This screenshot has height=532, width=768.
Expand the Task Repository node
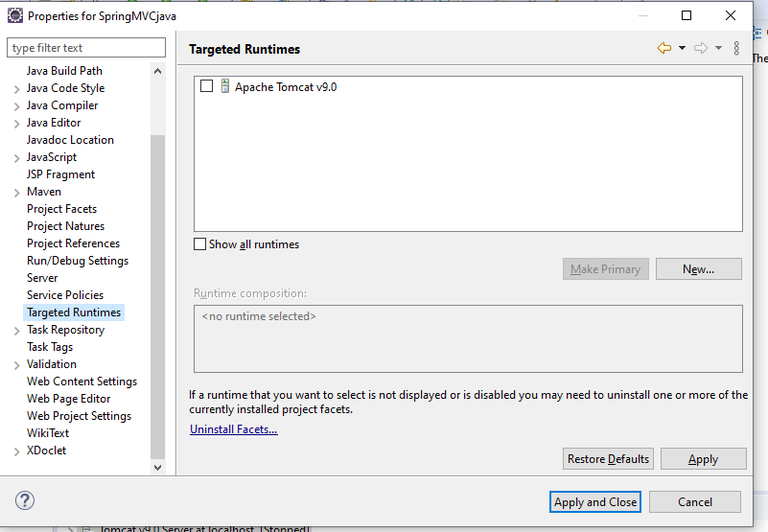(x=17, y=330)
